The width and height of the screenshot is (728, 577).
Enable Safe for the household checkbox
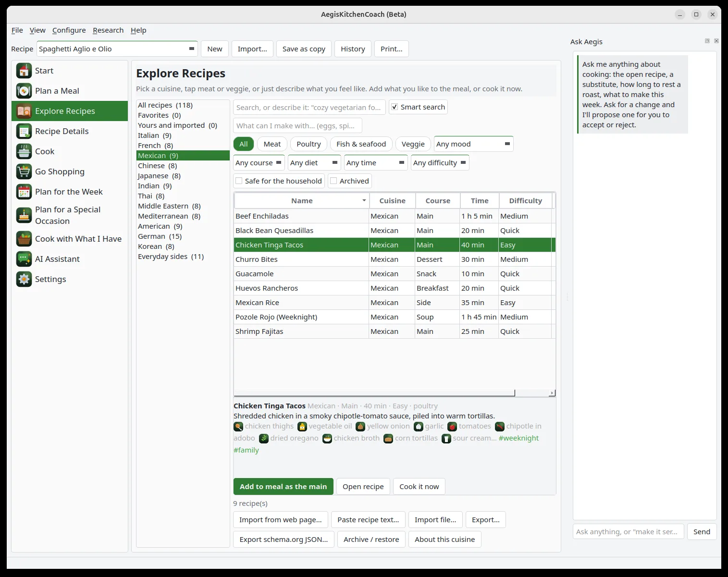239,181
